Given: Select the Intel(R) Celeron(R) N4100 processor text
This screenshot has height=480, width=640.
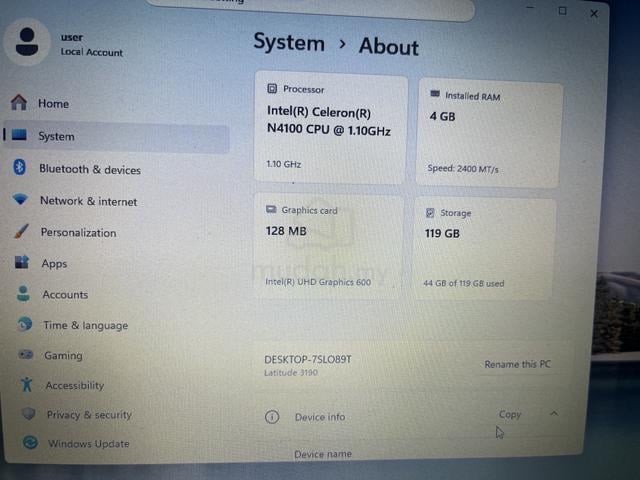Looking at the screenshot, I should (x=329, y=120).
